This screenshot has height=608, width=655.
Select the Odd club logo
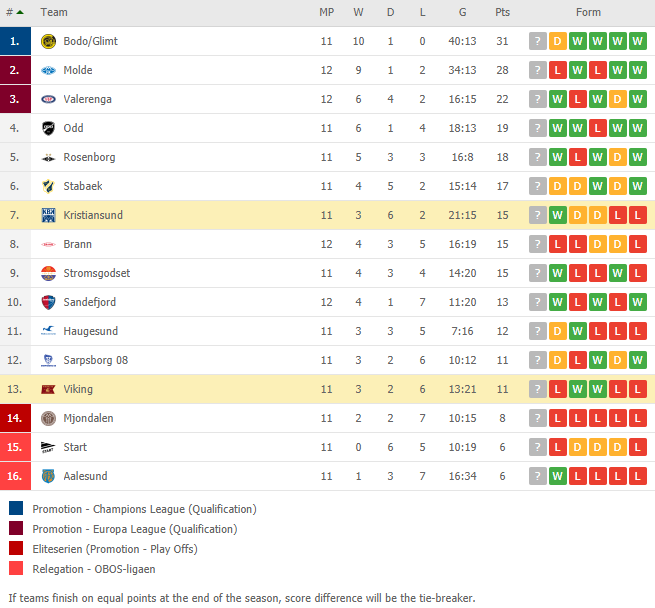pos(48,128)
